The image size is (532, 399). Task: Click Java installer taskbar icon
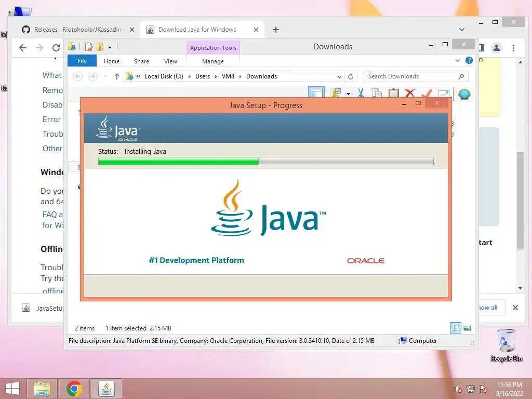pyautogui.click(x=107, y=389)
